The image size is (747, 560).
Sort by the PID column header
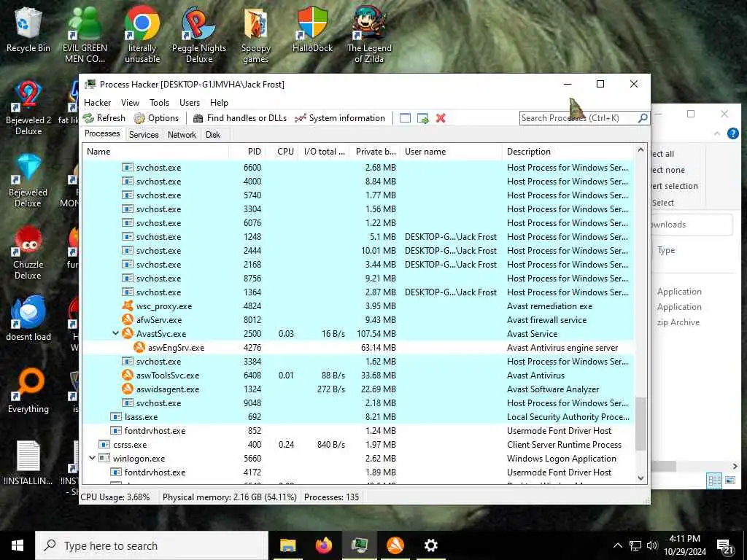[x=247, y=152]
